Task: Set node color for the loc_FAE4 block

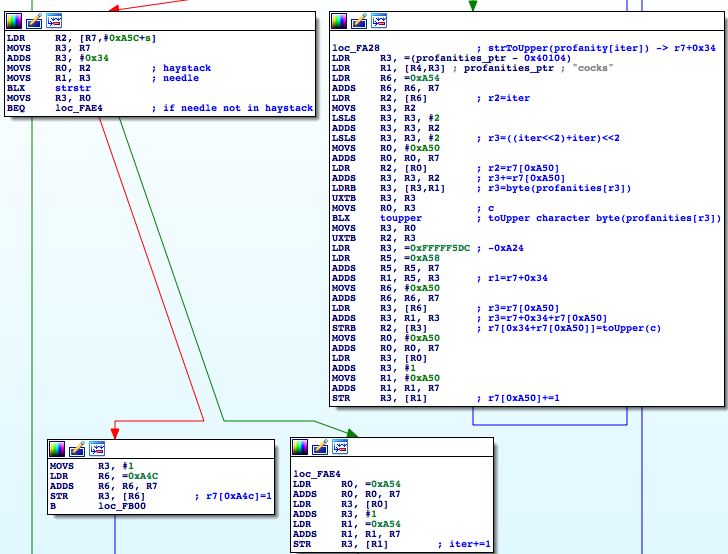Action: (300, 447)
